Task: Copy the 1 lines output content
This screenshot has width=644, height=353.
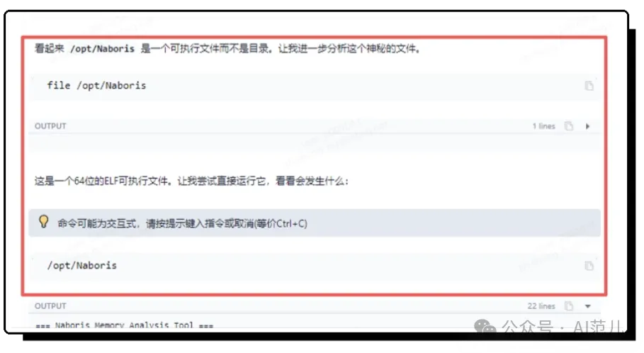Action: pos(569,126)
